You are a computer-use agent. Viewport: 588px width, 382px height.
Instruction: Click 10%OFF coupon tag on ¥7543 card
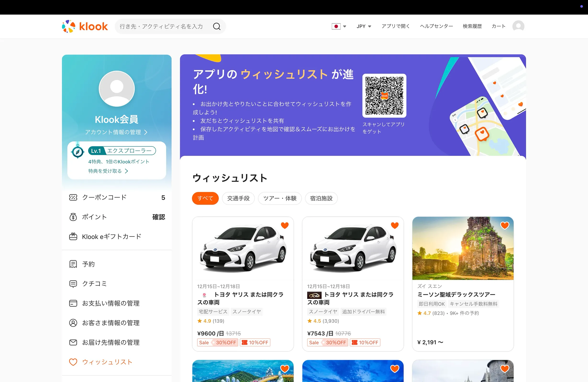pyautogui.click(x=365, y=343)
